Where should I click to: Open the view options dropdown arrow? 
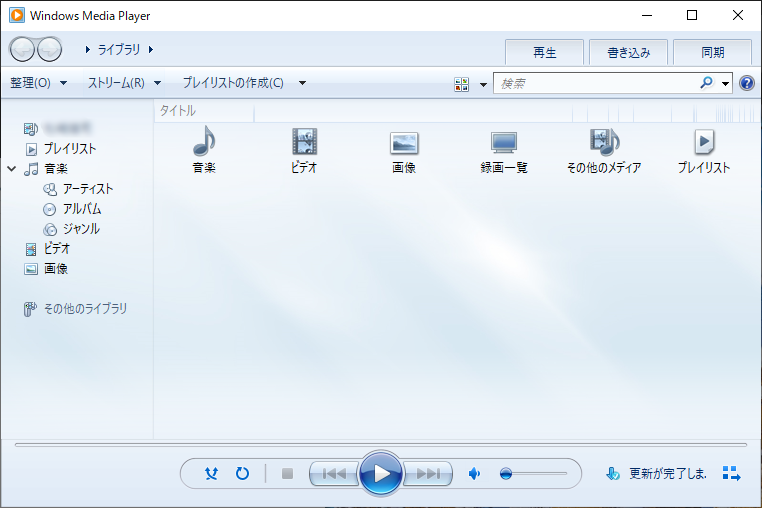tap(483, 84)
